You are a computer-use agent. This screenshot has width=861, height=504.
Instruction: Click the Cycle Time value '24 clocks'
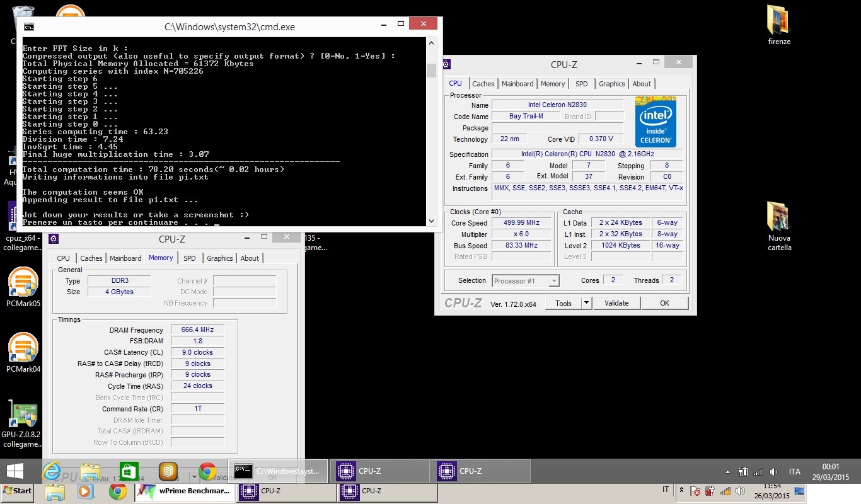(197, 386)
